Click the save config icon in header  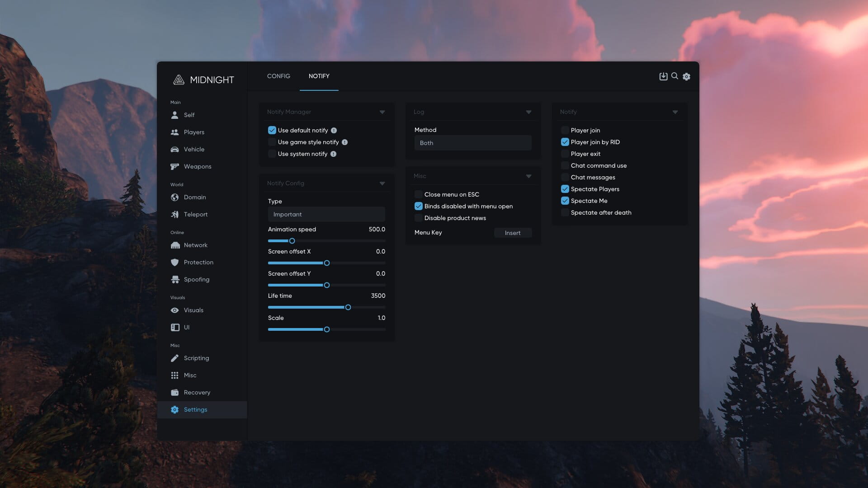tap(663, 76)
